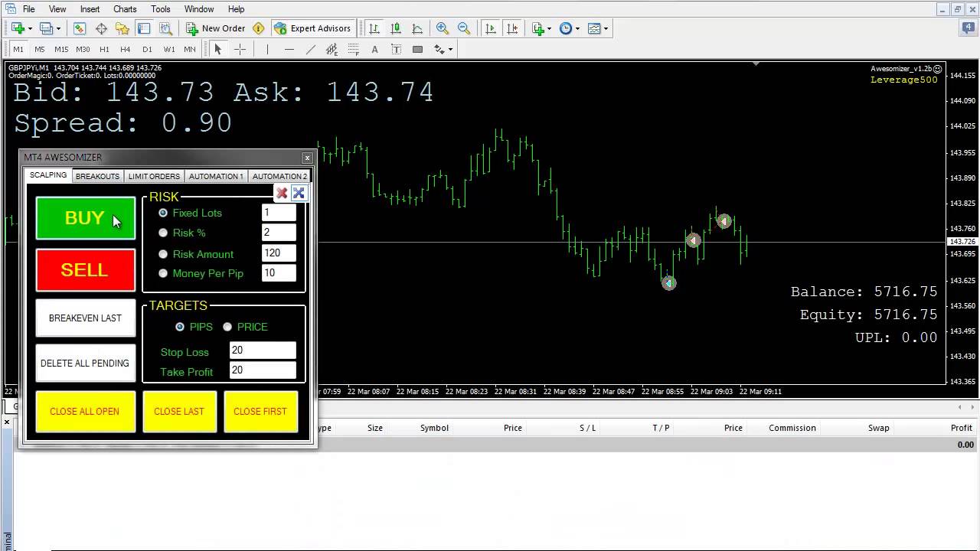Image resolution: width=980 pixels, height=551 pixels.
Task: Toggle chart auto scroll icon
Action: click(x=491, y=28)
